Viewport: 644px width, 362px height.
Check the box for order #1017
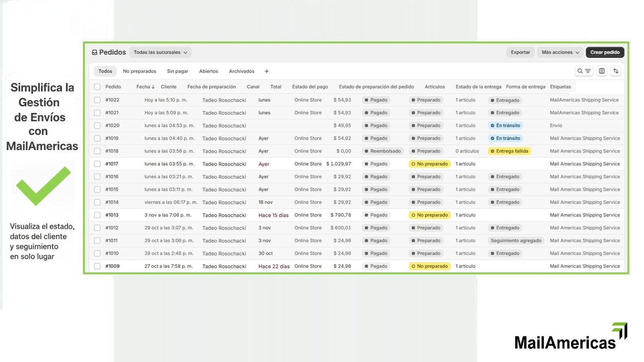97,164
